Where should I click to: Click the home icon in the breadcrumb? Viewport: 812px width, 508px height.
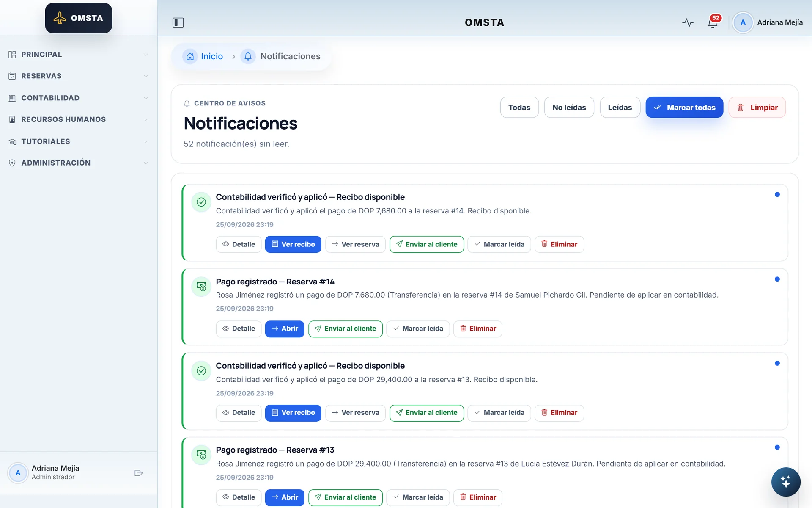(190, 56)
